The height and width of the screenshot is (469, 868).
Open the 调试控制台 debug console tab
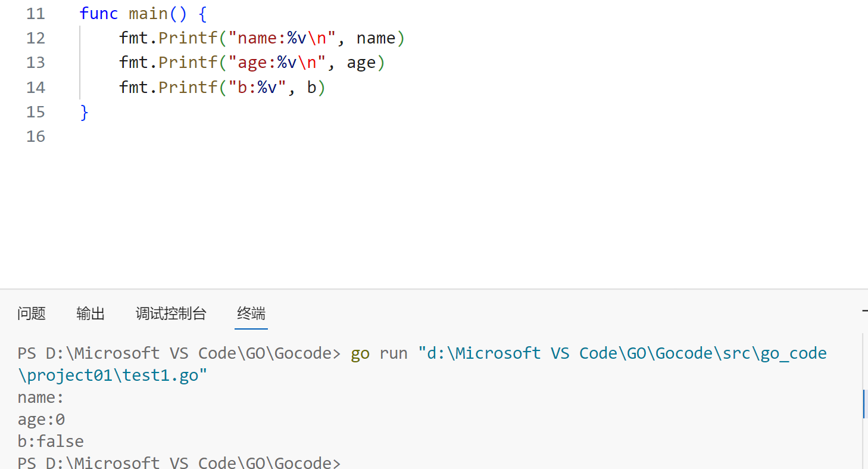point(171,313)
